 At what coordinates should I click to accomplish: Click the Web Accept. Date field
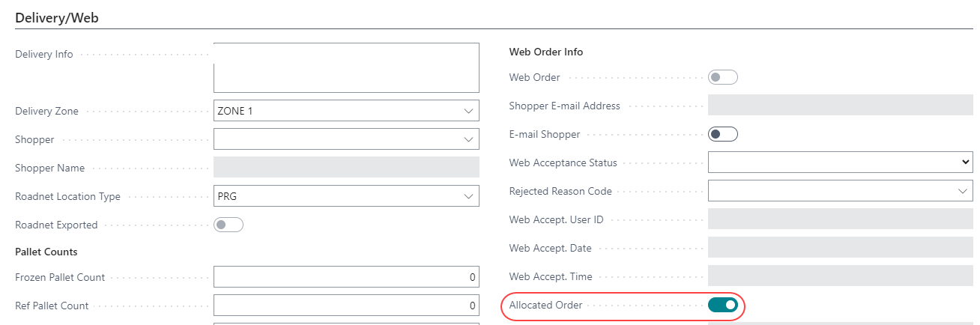click(840, 248)
